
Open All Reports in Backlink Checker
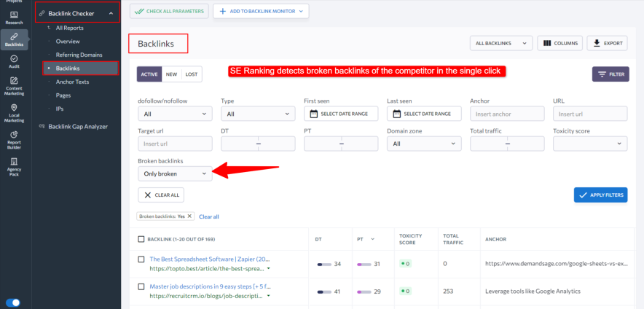[69, 28]
